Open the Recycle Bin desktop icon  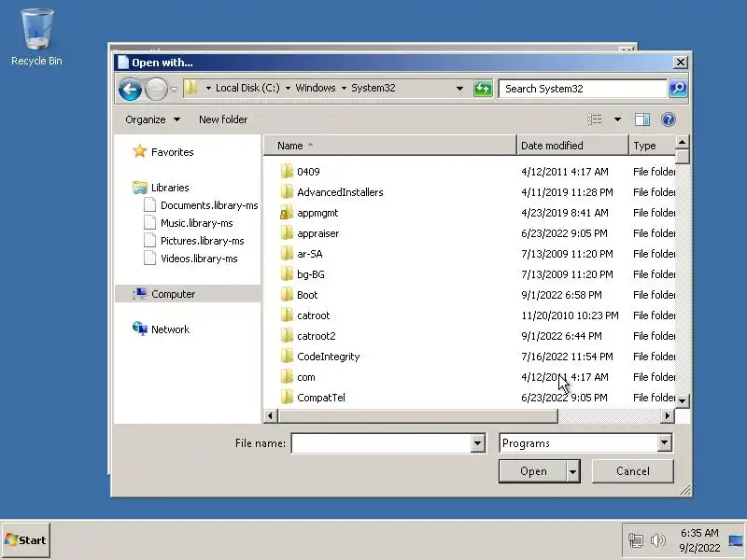tap(36, 37)
